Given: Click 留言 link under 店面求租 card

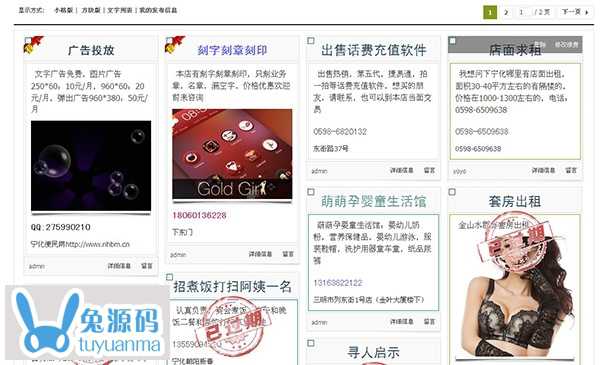Looking at the screenshot, I should click(x=571, y=170).
